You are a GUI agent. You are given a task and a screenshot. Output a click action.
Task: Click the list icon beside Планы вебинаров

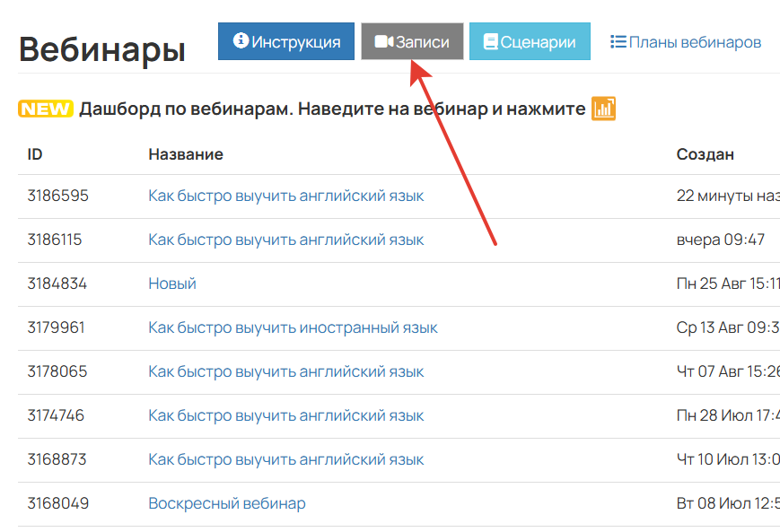(x=618, y=41)
